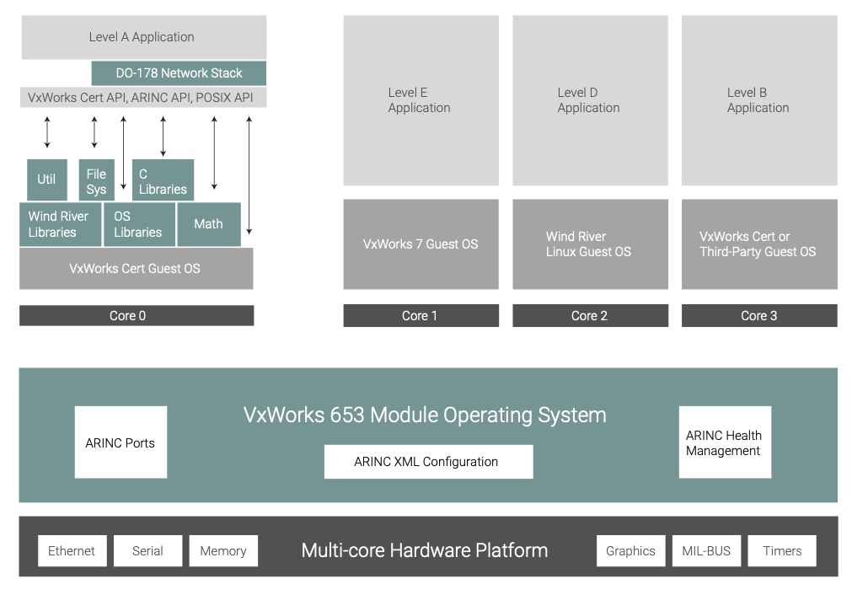The height and width of the screenshot is (595, 868).
Task: Click the Graphics box
Action: pyautogui.click(x=631, y=550)
